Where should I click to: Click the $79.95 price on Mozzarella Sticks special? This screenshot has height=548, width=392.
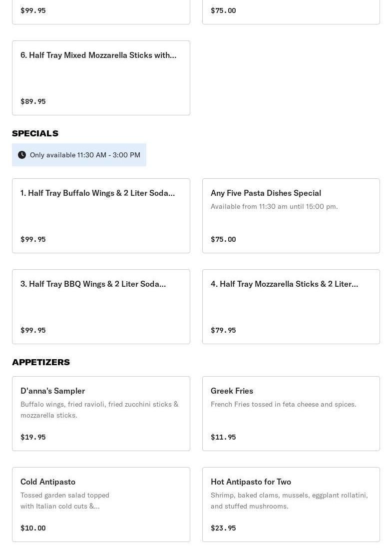coord(223,330)
